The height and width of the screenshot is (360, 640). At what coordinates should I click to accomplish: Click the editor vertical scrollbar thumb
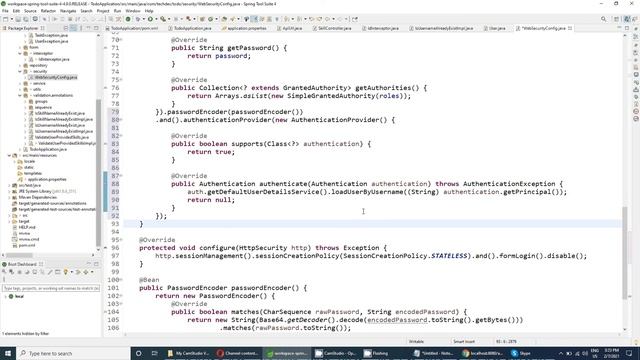coord(624,253)
